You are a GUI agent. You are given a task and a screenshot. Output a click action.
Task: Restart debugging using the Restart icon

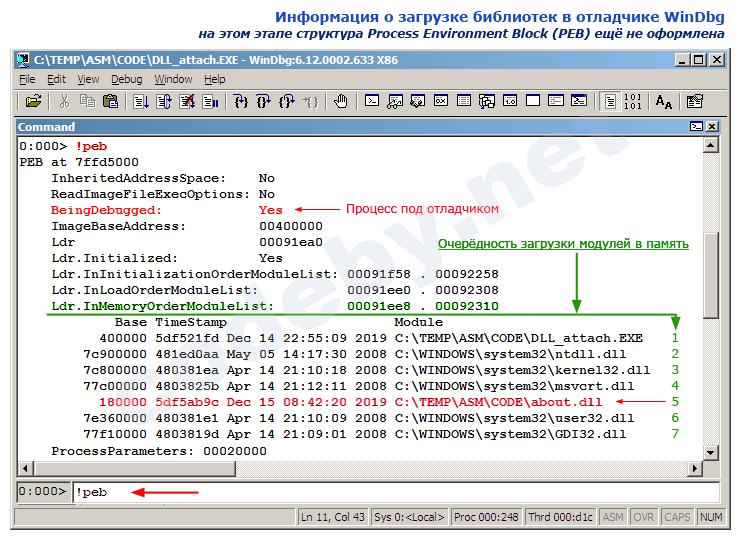(x=164, y=101)
